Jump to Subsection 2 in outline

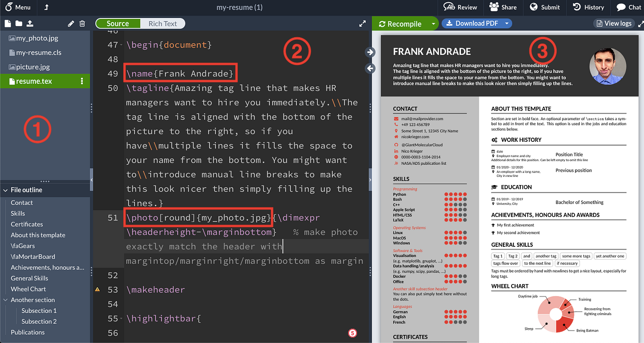coord(39,321)
